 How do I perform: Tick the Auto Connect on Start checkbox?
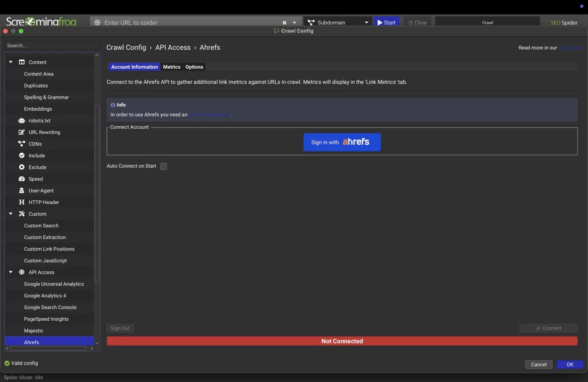tap(164, 166)
